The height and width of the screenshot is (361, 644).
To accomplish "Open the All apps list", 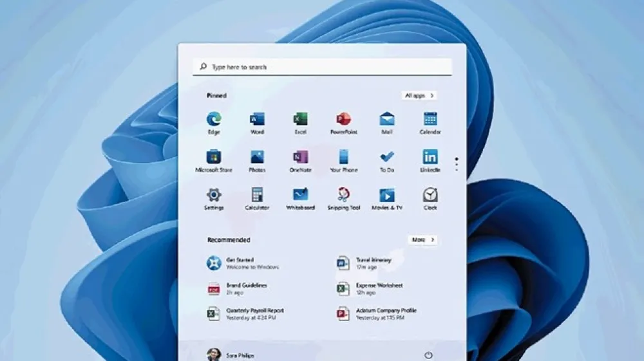I will click(x=419, y=95).
